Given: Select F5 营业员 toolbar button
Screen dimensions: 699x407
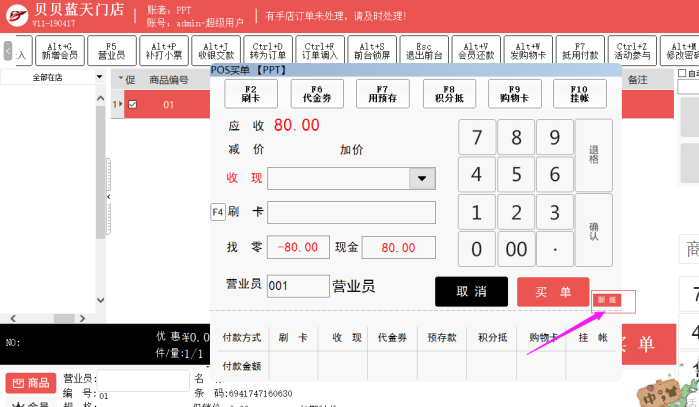Looking at the screenshot, I should (x=111, y=51).
